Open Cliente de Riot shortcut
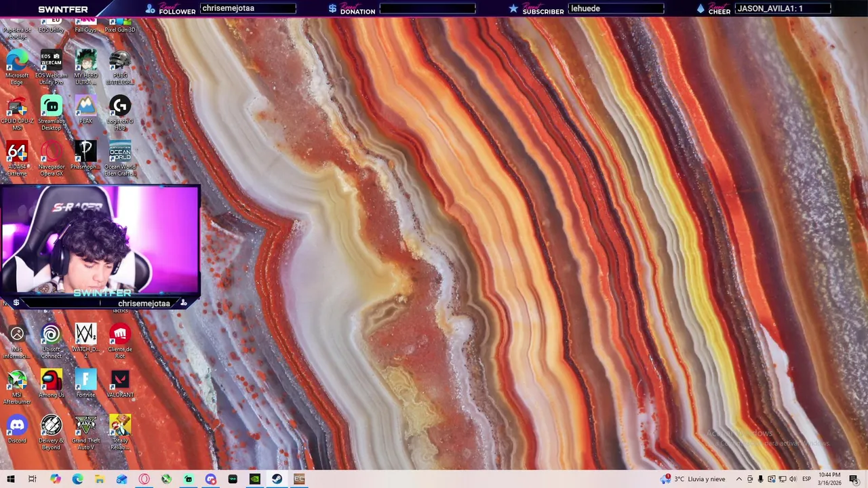 [120, 341]
